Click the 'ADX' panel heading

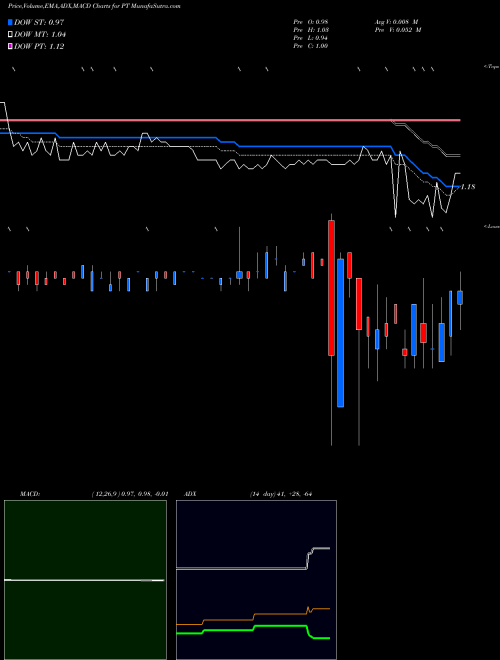pyautogui.click(x=190, y=494)
